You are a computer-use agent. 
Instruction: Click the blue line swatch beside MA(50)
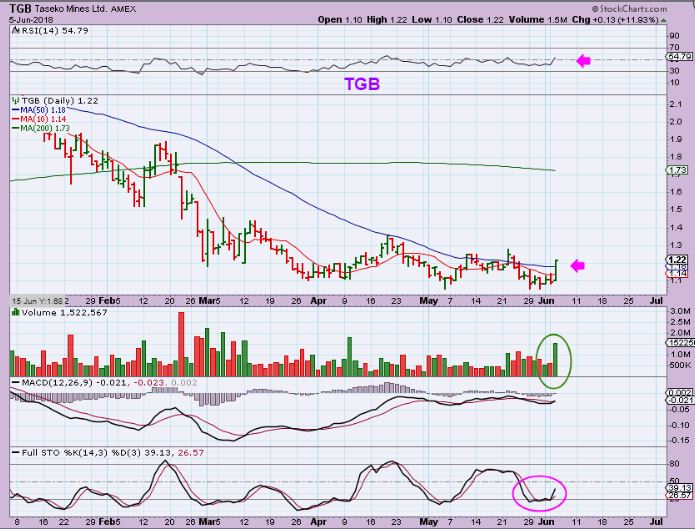(x=16, y=110)
